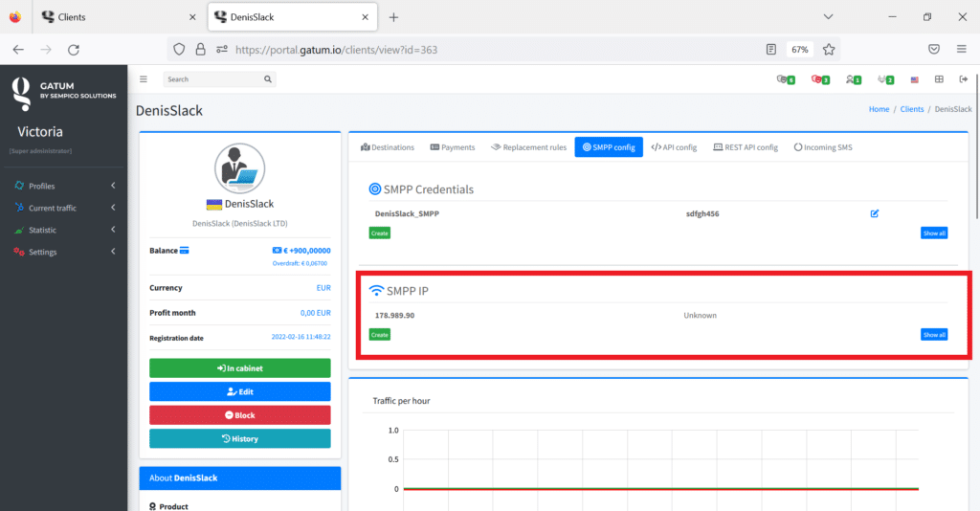The width and height of the screenshot is (980, 511).
Task: Open the red alert icon with badge 3
Action: click(x=820, y=79)
